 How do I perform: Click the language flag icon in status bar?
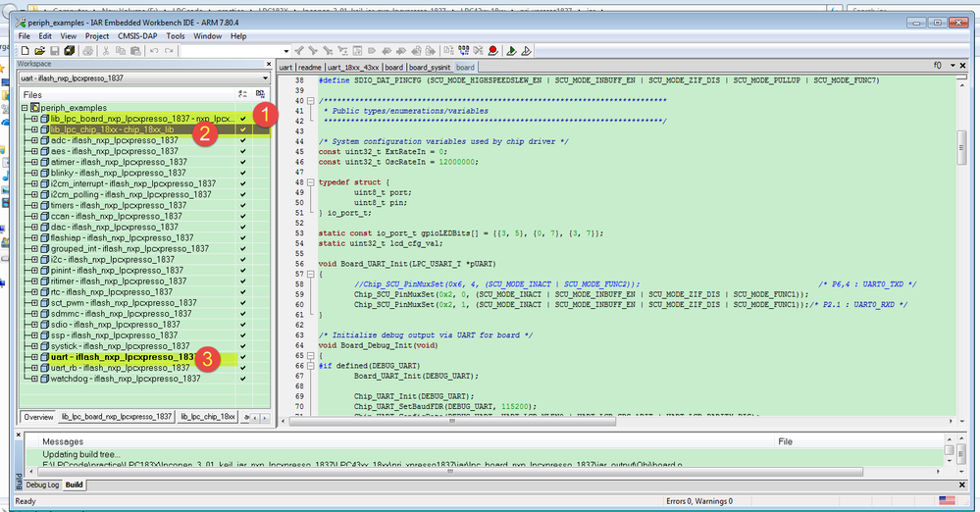point(947,500)
